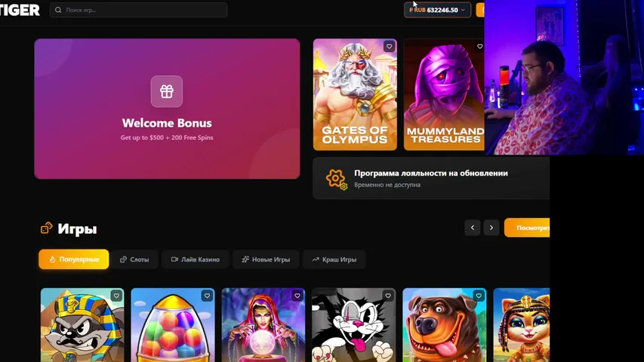The height and width of the screenshot is (362, 644).
Task: Click the camera icon on the Лайв Казино tab
Action: 174,259
